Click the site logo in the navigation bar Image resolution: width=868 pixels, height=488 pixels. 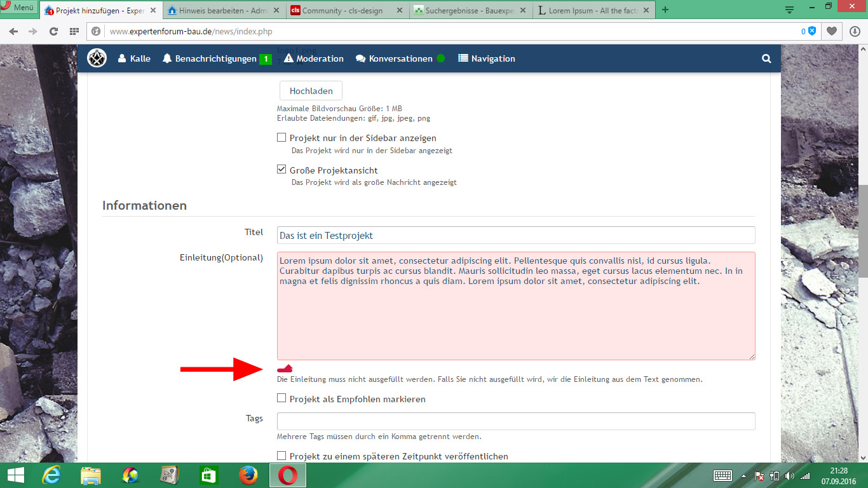(97, 58)
